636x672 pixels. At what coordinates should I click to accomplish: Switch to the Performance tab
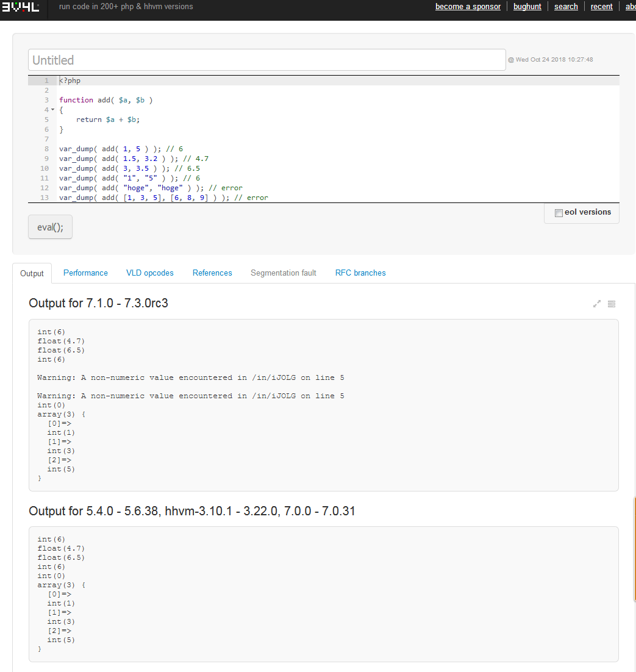click(x=85, y=273)
